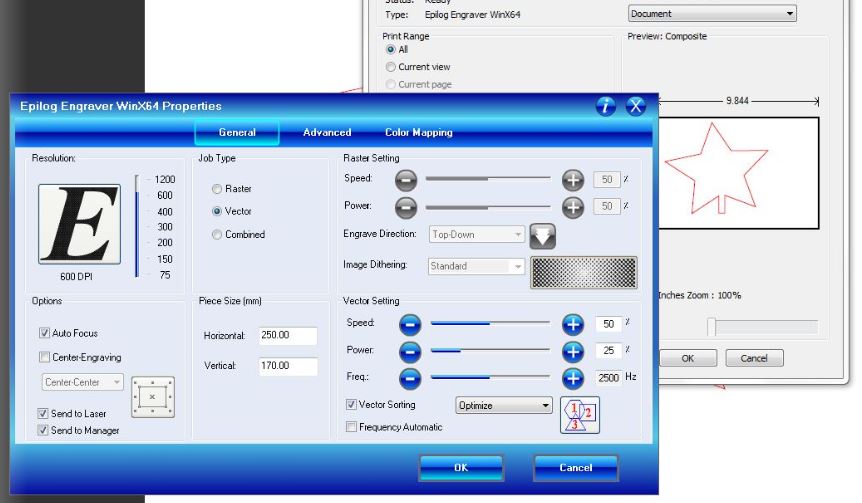Click the engrave direction down-arrow icon
The width and height of the screenshot is (862, 503).
tap(543, 236)
